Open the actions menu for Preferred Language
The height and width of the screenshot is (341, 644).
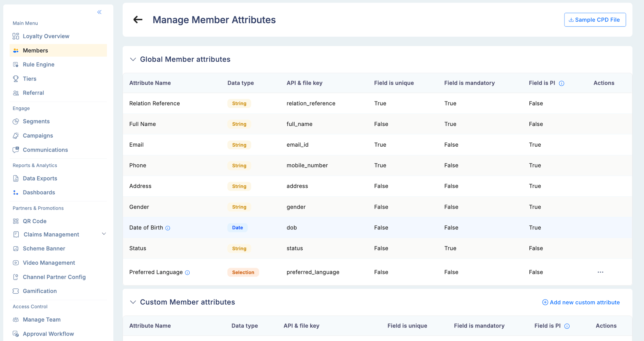(x=601, y=272)
